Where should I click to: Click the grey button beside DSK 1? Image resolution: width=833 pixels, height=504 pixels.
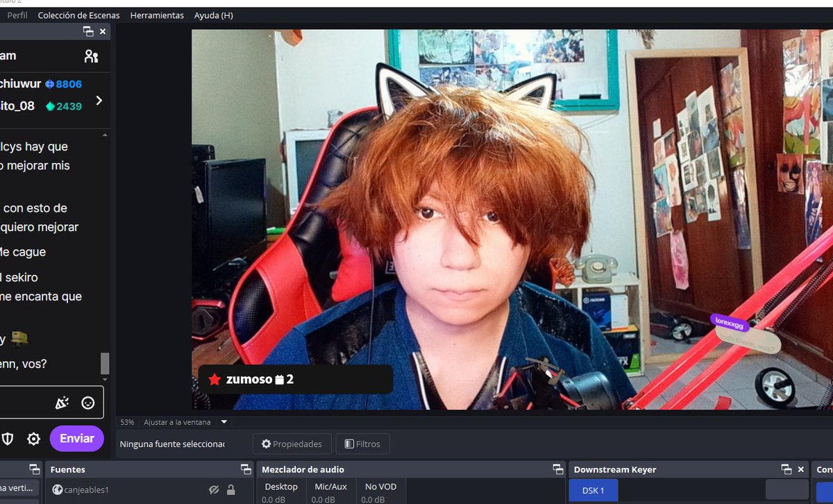tap(787, 491)
